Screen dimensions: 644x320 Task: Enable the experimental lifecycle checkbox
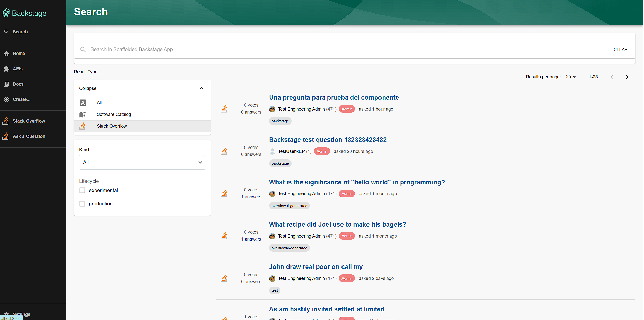pyautogui.click(x=82, y=190)
